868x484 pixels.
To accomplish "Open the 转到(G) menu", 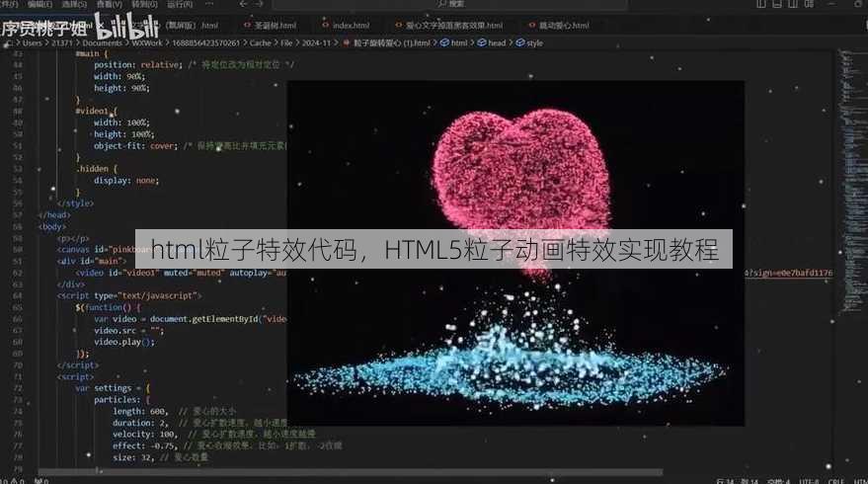I will click(x=144, y=4).
